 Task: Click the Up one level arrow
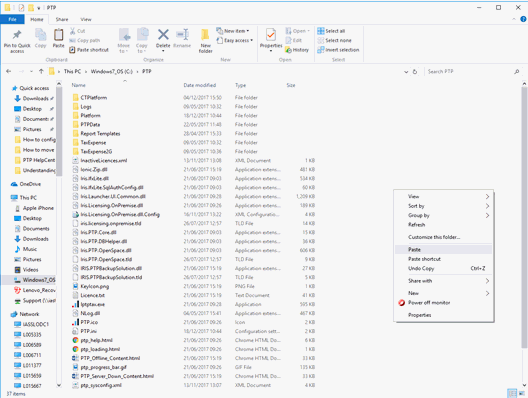click(41, 71)
